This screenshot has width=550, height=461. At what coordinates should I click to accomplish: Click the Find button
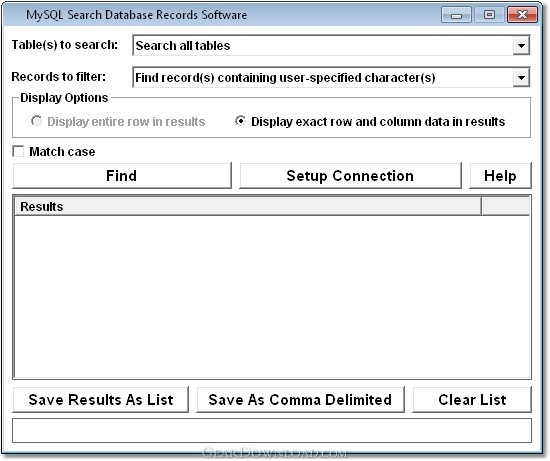122,175
